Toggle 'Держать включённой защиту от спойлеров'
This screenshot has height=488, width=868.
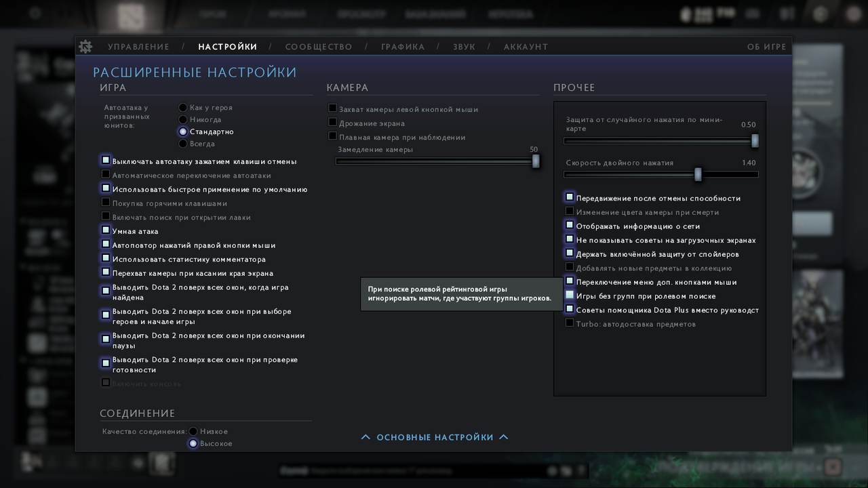tap(570, 253)
